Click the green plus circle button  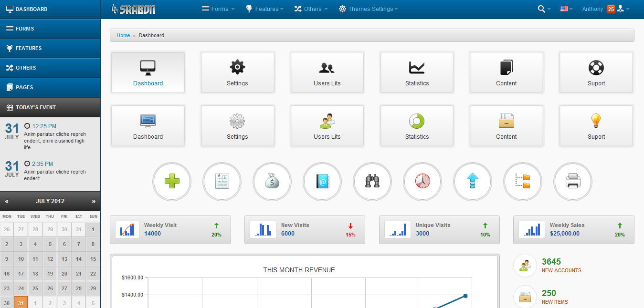(172, 182)
